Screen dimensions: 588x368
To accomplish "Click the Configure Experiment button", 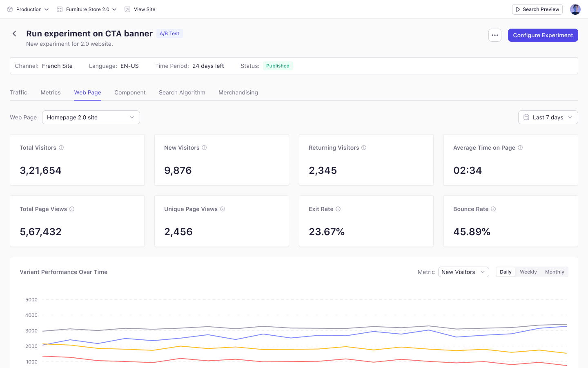I will 543,35.
